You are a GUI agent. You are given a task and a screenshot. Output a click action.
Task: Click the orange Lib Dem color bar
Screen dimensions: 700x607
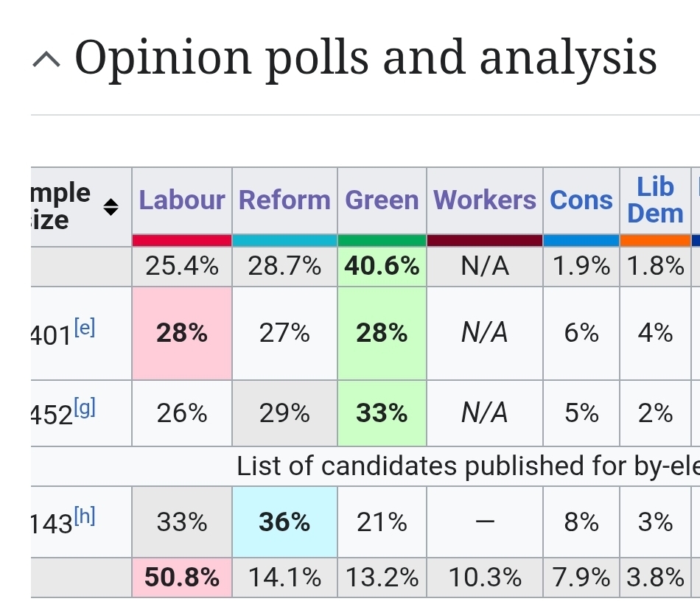(655, 240)
